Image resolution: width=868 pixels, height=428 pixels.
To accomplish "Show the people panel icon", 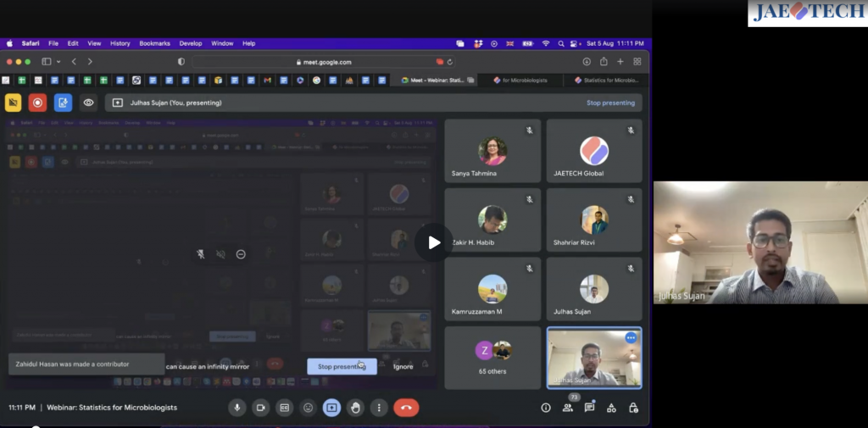I will click(x=567, y=408).
